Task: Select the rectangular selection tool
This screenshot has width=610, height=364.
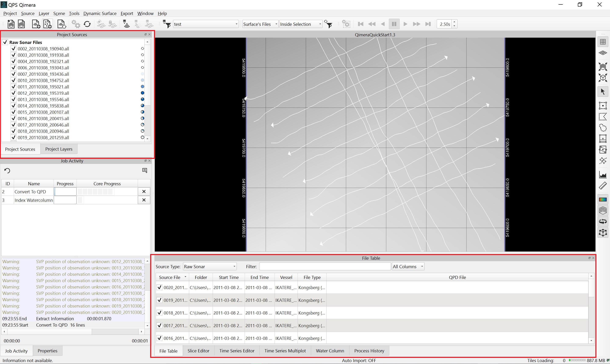Action: (x=603, y=106)
